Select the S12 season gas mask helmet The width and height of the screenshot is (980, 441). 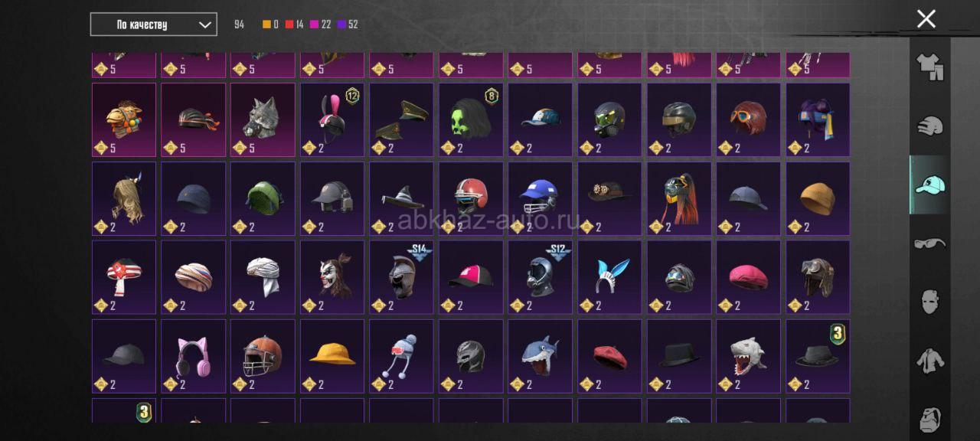click(x=541, y=277)
